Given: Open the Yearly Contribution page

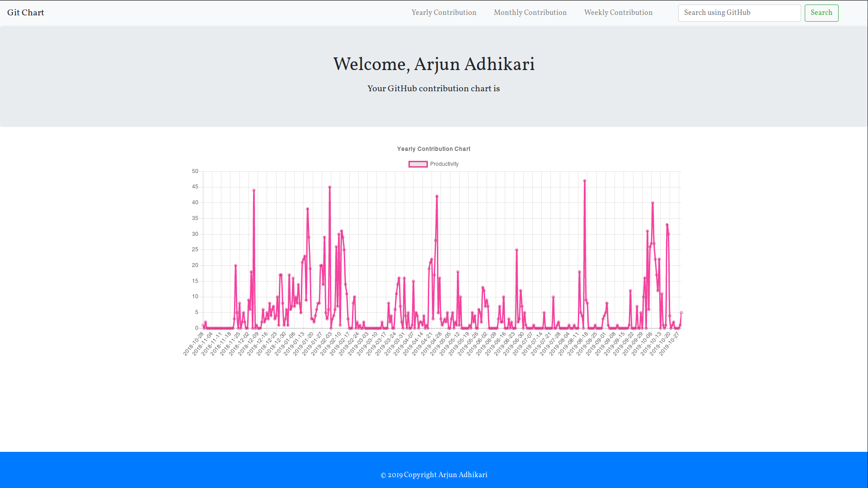Looking at the screenshot, I should point(444,13).
